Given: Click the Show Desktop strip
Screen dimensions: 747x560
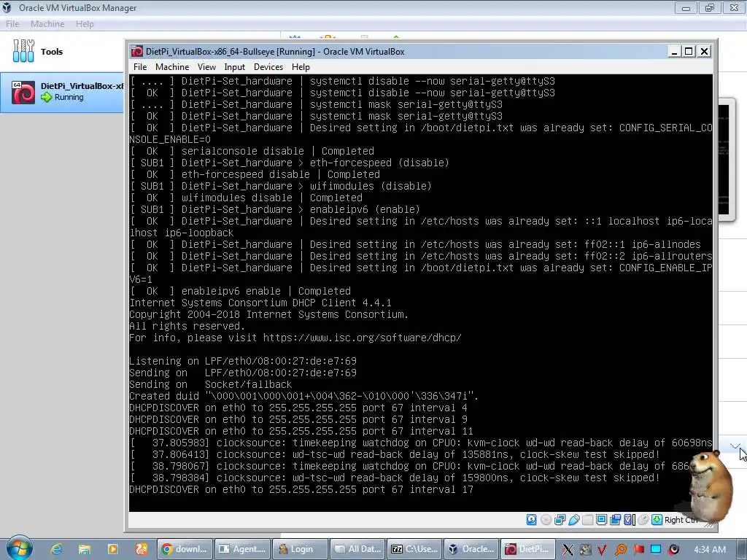Looking at the screenshot, I should click(741, 549).
